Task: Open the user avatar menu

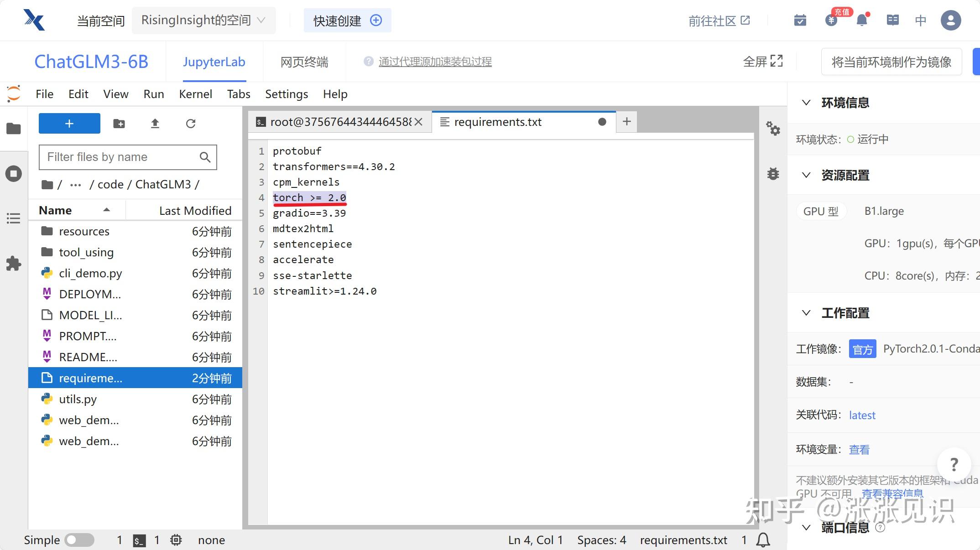Action: click(951, 20)
